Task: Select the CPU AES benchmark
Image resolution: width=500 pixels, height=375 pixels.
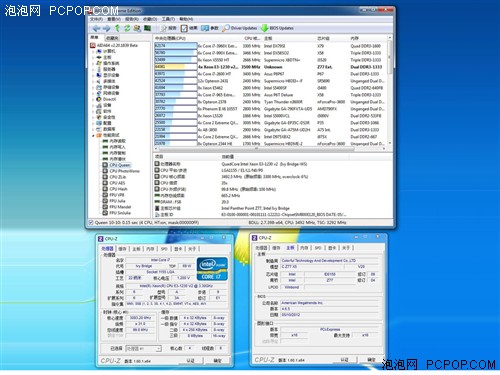Action: [114, 183]
